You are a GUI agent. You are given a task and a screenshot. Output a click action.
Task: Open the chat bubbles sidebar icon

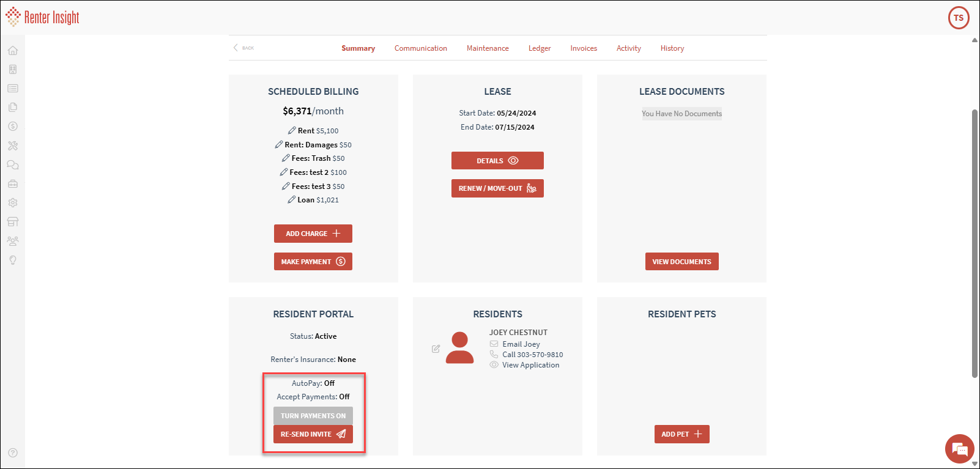[13, 165]
